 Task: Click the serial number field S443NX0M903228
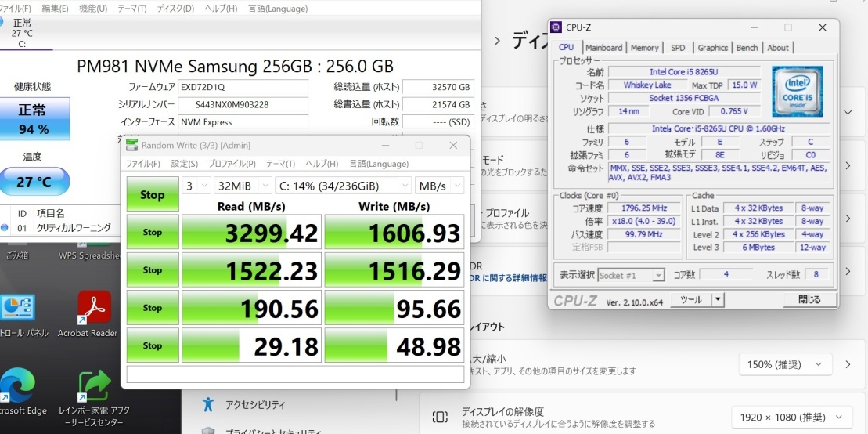[x=243, y=105]
